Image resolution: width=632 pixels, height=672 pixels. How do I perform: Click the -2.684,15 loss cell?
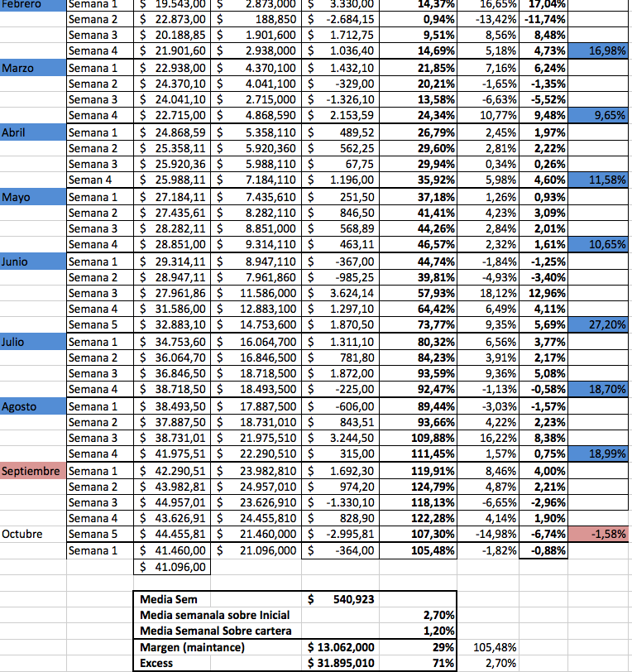(x=341, y=19)
